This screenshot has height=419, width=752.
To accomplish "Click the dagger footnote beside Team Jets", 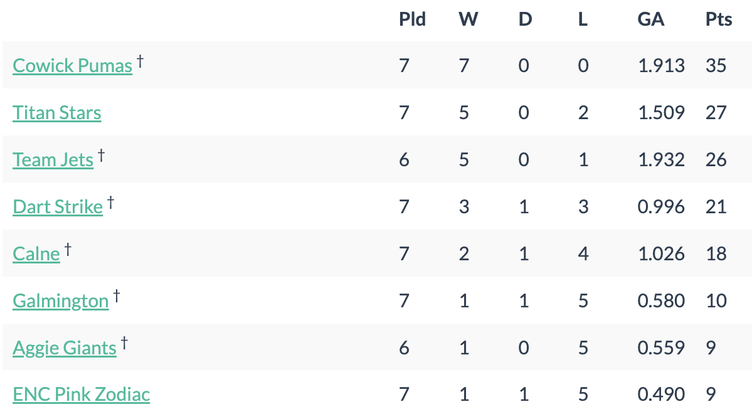I will tap(101, 155).
